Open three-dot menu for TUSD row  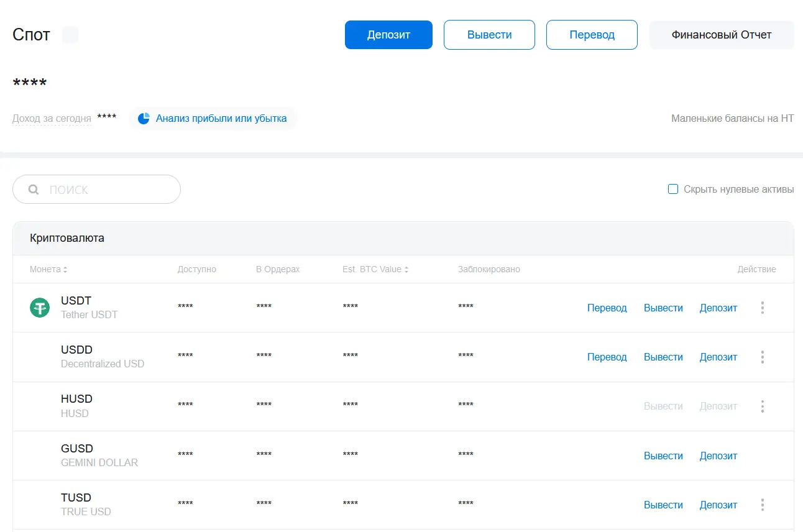pyautogui.click(x=762, y=505)
